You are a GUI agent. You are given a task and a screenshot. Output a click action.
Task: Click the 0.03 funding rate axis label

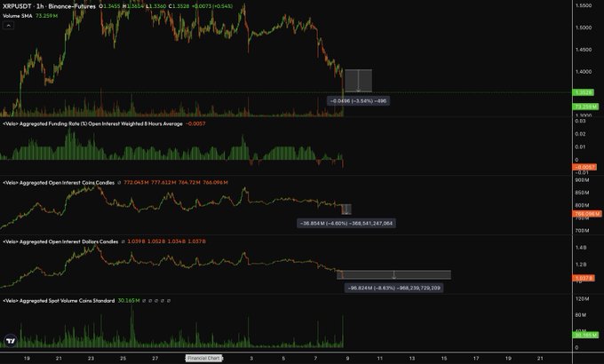580,121
